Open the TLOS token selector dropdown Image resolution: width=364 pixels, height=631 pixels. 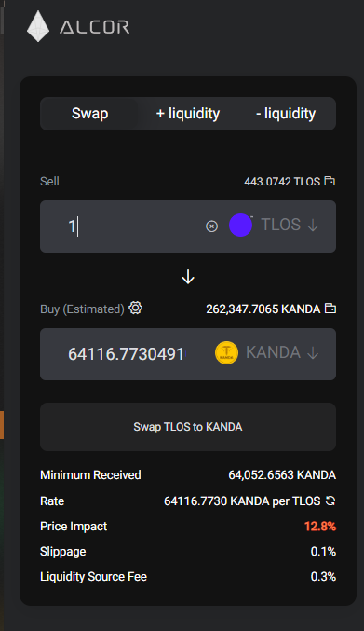click(290, 225)
